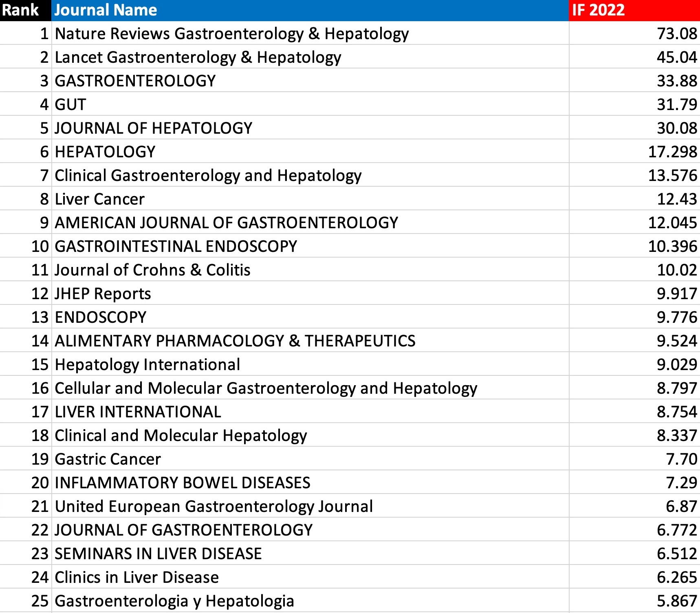Click the 6.512 value for SEMINARS IN LIVER DISEASE
The height and width of the screenshot is (613, 700).
(x=674, y=554)
